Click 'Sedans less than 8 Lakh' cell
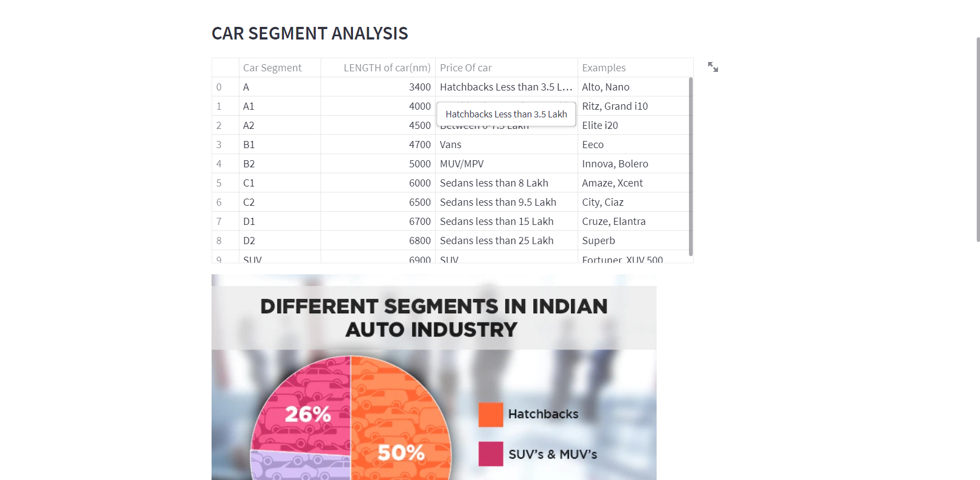This screenshot has height=480, width=980. [506, 183]
